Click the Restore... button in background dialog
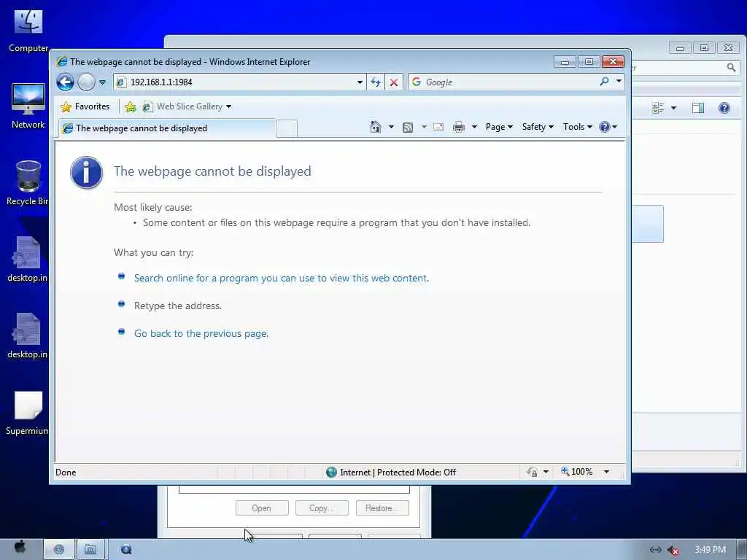747x560 pixels. coord(382,508)
